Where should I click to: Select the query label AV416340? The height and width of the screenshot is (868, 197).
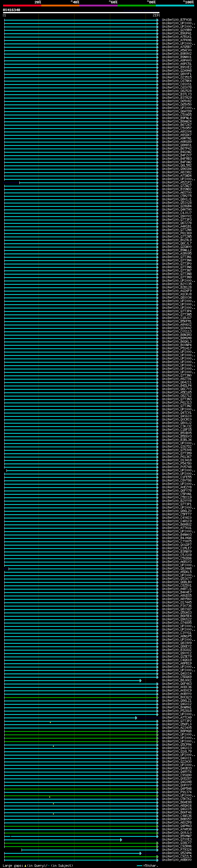tap(11, 10)
